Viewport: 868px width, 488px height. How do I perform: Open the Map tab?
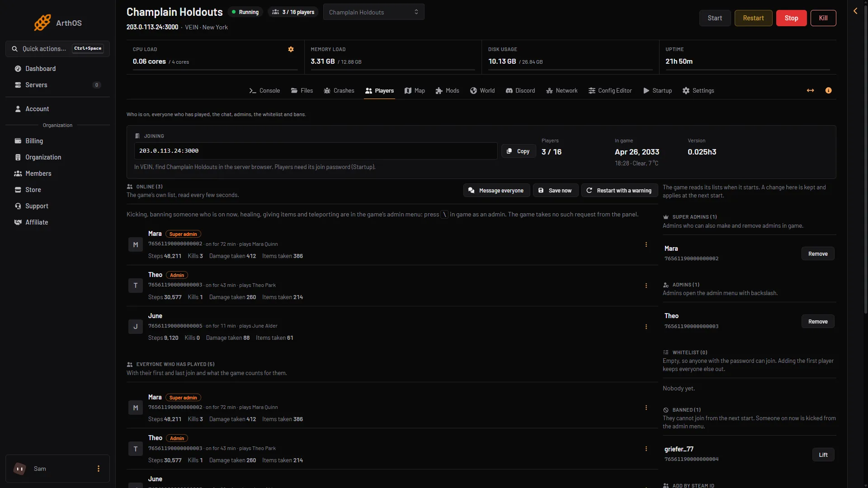click(415, 90)
